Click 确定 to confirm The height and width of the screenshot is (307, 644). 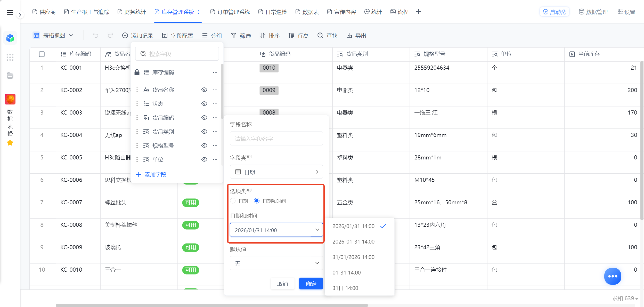pos(311,284)
